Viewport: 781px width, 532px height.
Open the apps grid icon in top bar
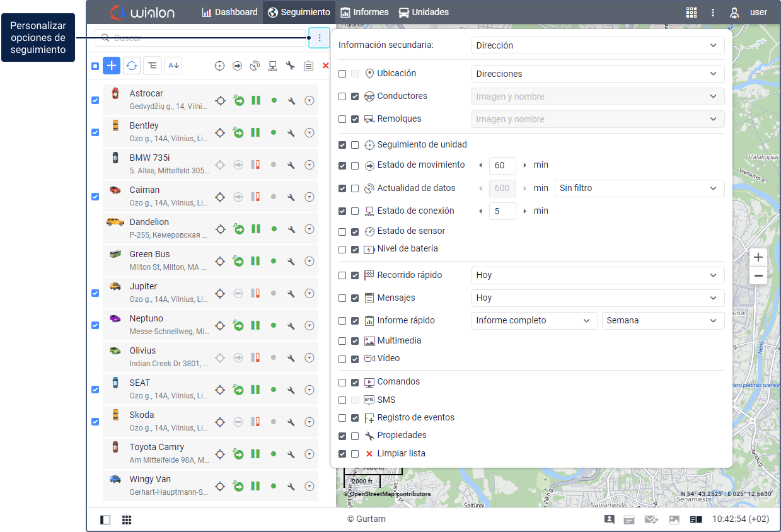[x=691, y=12]
